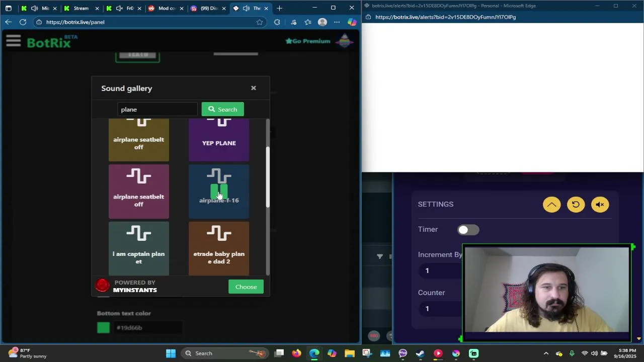Open the weather widget showing 87°F

click(x=28, y=353)
